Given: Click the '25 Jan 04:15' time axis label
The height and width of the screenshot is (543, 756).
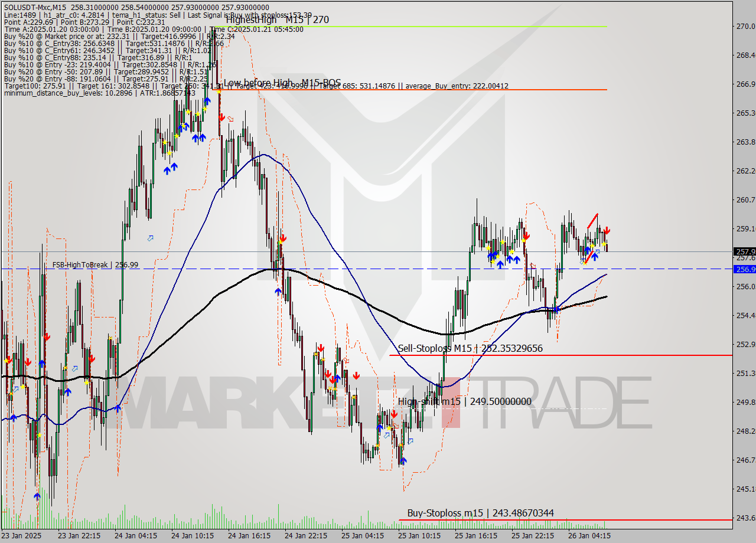Looking at the screenshot, I should click(363, 536).
